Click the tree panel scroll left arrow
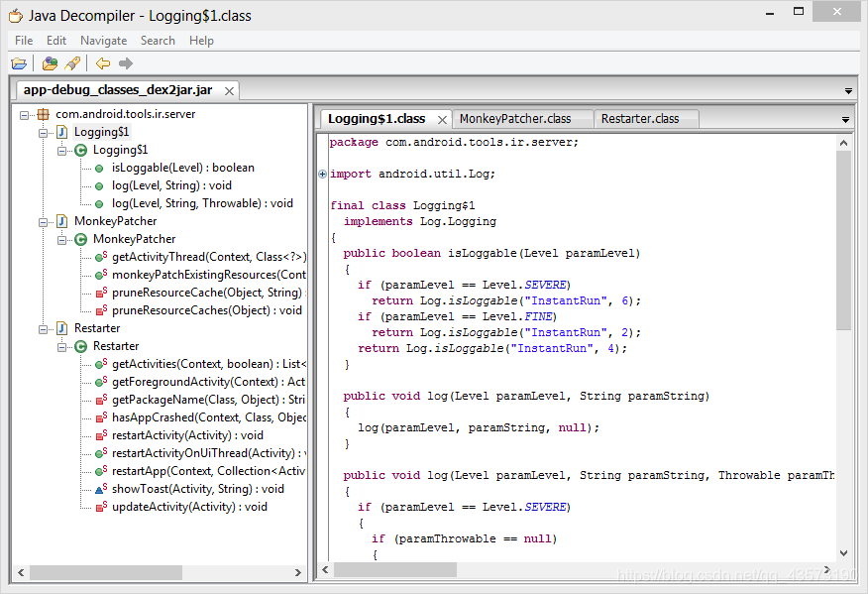Screen dimensions: 868x594 click(x=21, y=572)
